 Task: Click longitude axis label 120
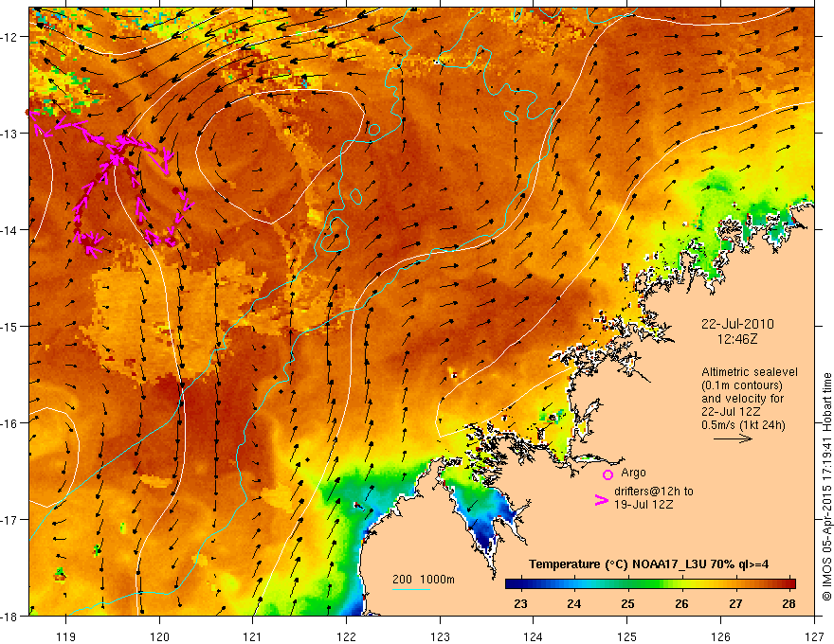(x=159, y=636)
